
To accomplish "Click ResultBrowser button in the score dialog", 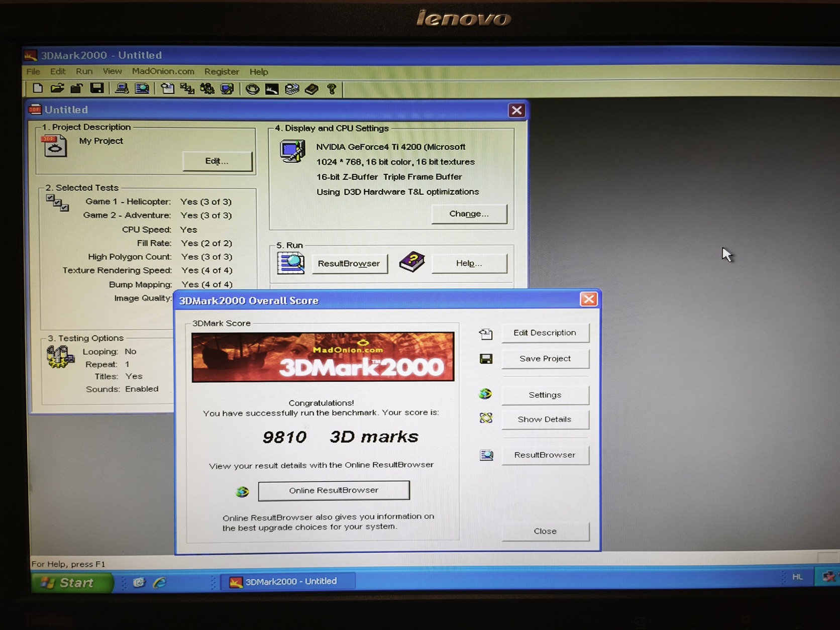I will coord(545,455).
